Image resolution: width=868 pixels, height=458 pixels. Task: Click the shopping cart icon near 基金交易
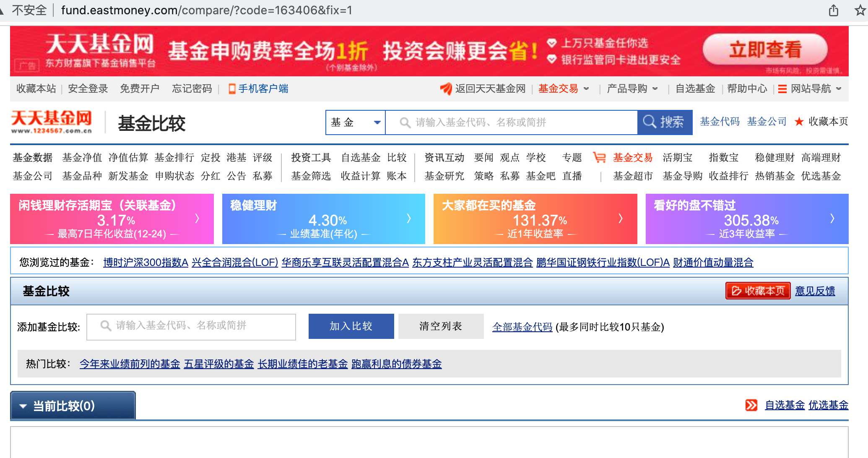[599, 158]
